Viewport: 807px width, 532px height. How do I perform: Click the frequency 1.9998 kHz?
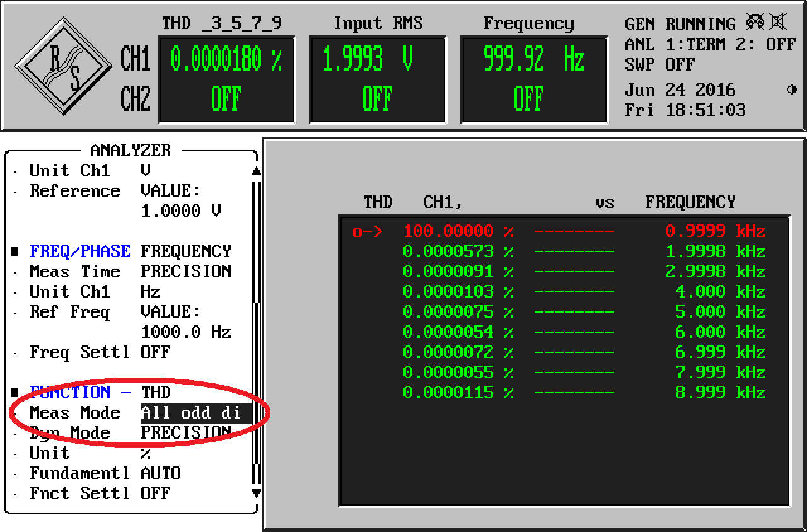716,252
